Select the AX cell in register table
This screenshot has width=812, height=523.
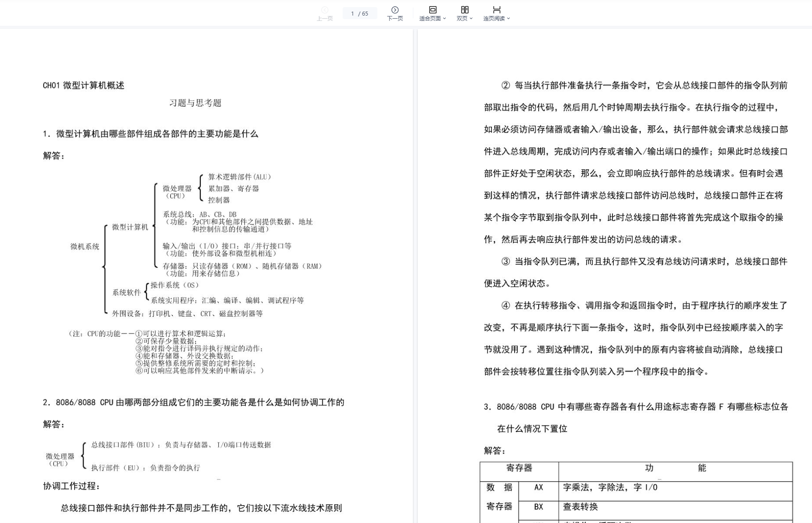[538, 487]
